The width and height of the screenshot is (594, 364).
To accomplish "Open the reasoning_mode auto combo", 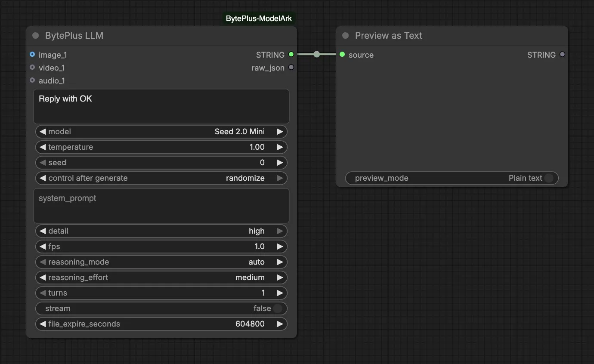I will (161, 262).
